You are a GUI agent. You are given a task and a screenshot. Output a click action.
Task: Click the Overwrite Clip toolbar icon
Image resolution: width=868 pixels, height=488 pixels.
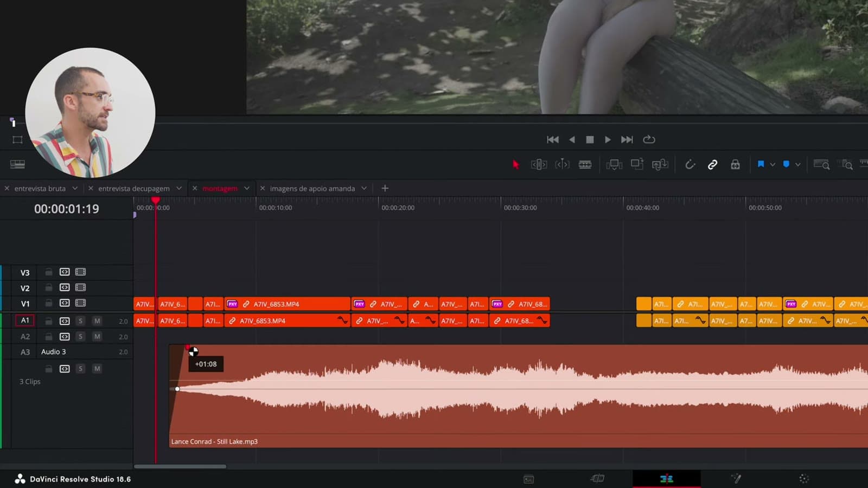pyautogui.click(x=637, y=164)
